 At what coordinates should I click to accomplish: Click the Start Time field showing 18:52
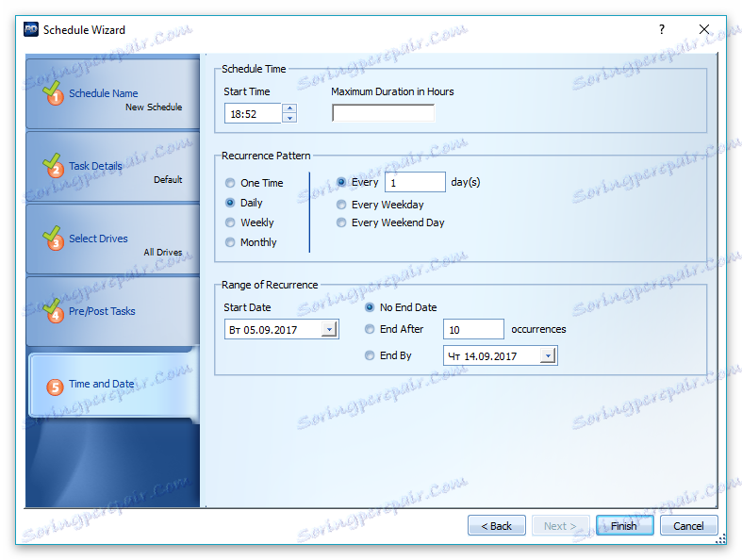point(253,114)
